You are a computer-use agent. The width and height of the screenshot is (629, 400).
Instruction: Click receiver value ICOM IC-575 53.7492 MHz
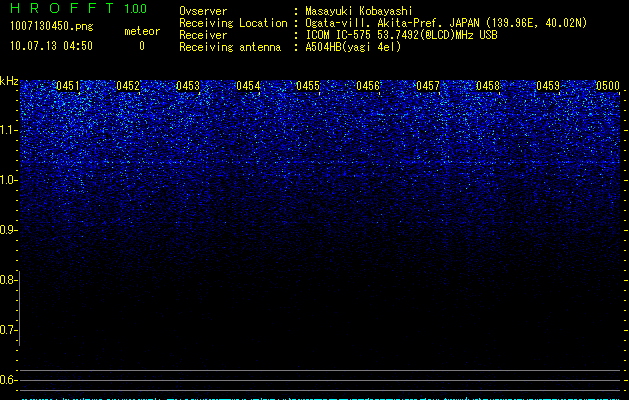pyautogui.click(x=401, y=35)
